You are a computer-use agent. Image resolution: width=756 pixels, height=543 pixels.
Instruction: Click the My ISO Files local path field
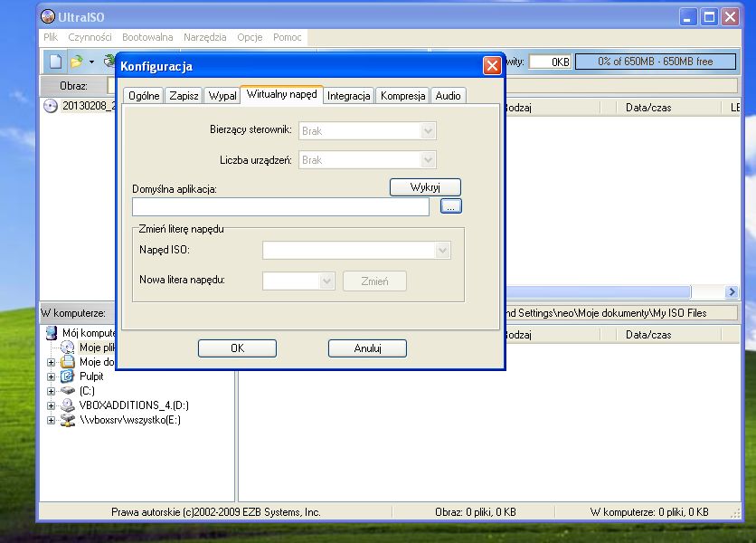pyautogui.click(x=621, y=313)
